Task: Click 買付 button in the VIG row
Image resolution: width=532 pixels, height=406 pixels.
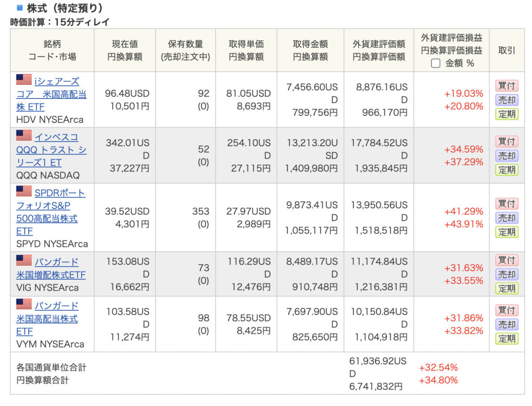Action: pyautogui.click(x=507, y=260)
